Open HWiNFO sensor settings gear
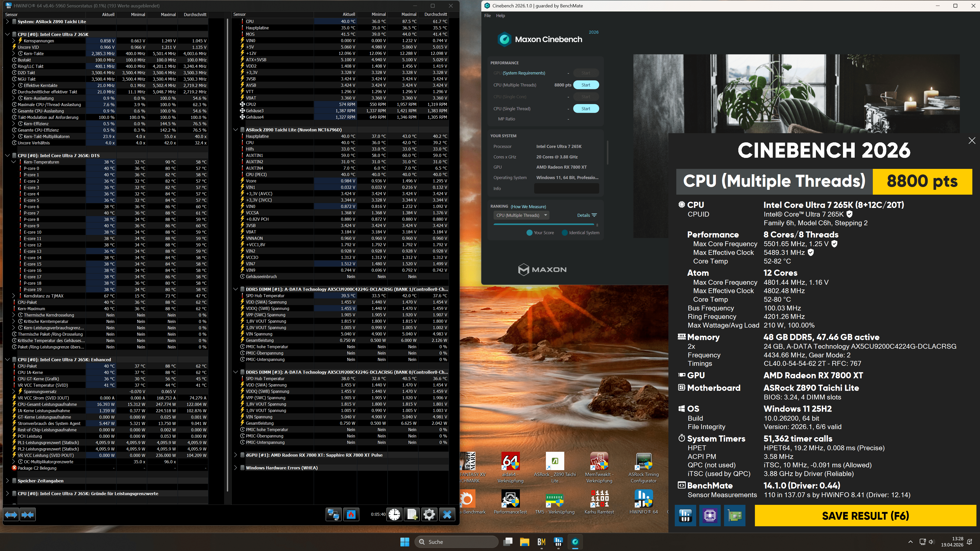 click(429, 515)
